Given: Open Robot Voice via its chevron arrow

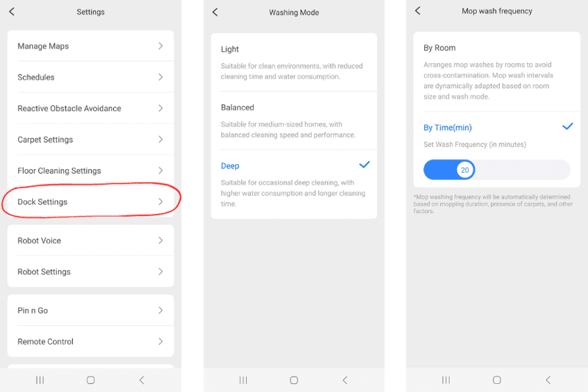Looking at the screenshot, I should click(x=160, y=240).
